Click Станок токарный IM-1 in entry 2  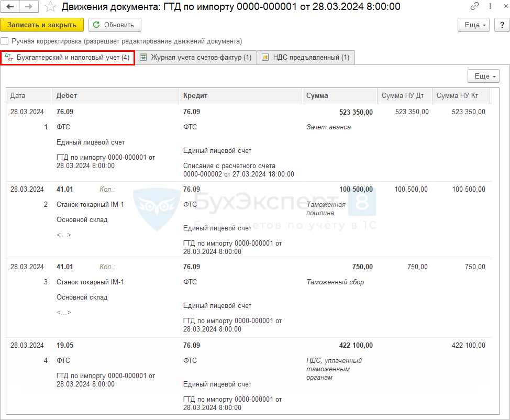(x=90, y=205)
